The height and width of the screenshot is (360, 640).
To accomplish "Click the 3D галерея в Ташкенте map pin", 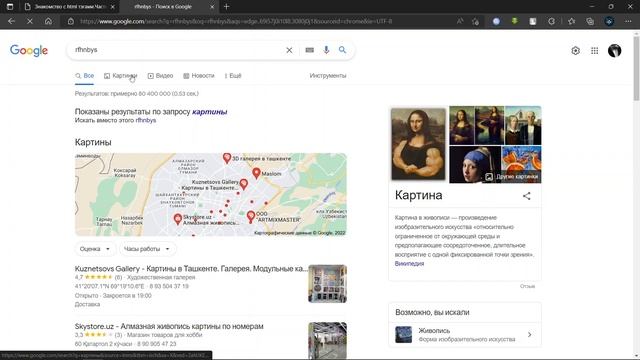I will (x=227, y=158).
